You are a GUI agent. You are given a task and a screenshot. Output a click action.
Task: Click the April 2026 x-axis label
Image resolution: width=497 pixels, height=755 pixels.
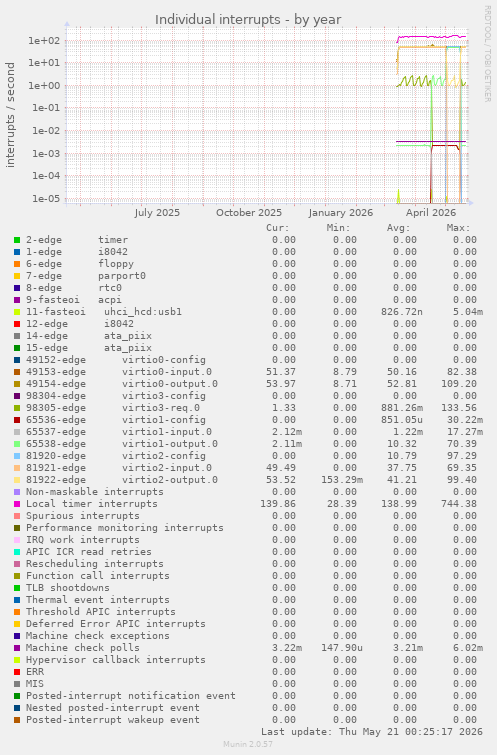pyautogui.click(x=431, y=213)
